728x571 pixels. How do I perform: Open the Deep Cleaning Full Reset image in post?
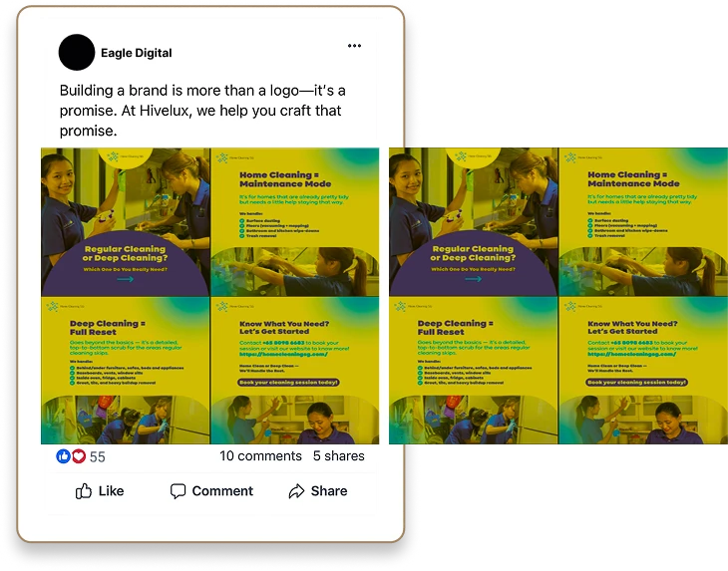pos(126,371)
